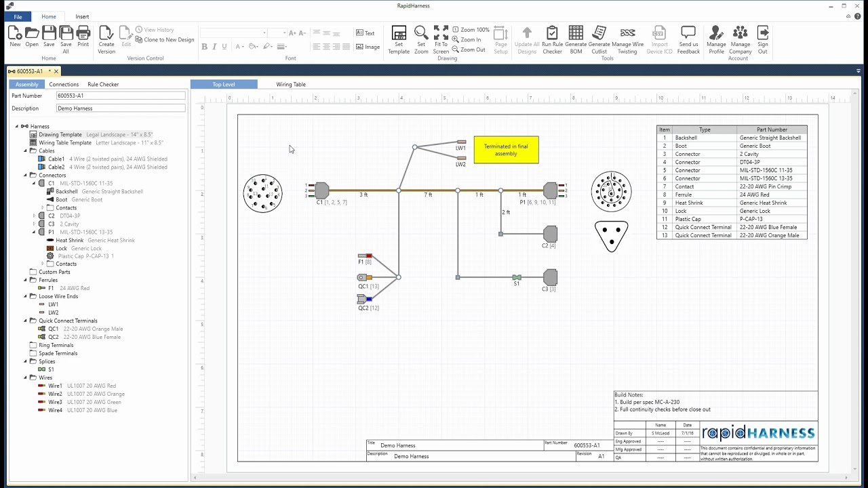Select Wiring Table Template tree item
This screenshot has height=488, width=868.
click(x=96, y=142)
